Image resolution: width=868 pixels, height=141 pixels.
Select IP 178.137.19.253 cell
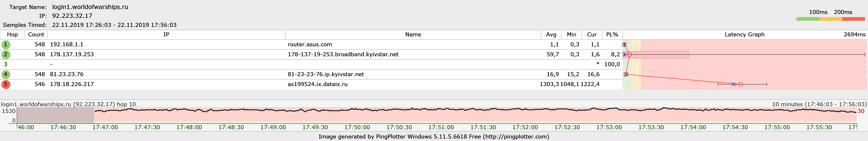(72, 54)
